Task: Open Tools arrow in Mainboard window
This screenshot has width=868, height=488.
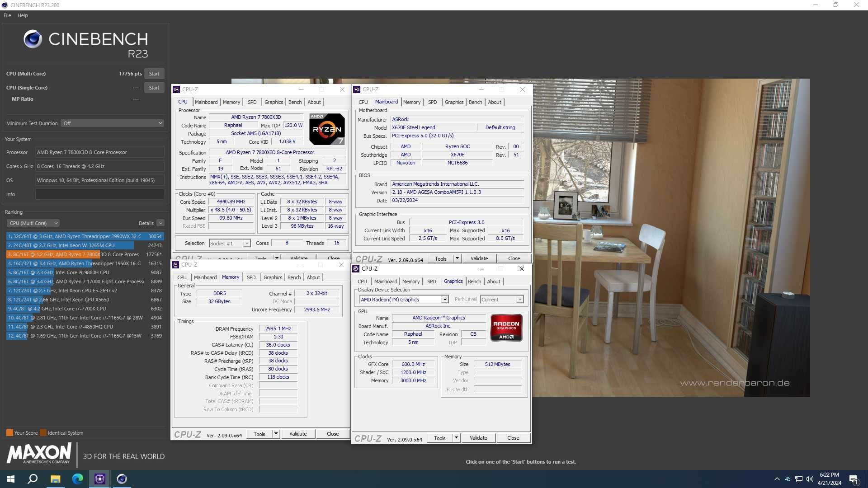Action: tap(457, 258)
